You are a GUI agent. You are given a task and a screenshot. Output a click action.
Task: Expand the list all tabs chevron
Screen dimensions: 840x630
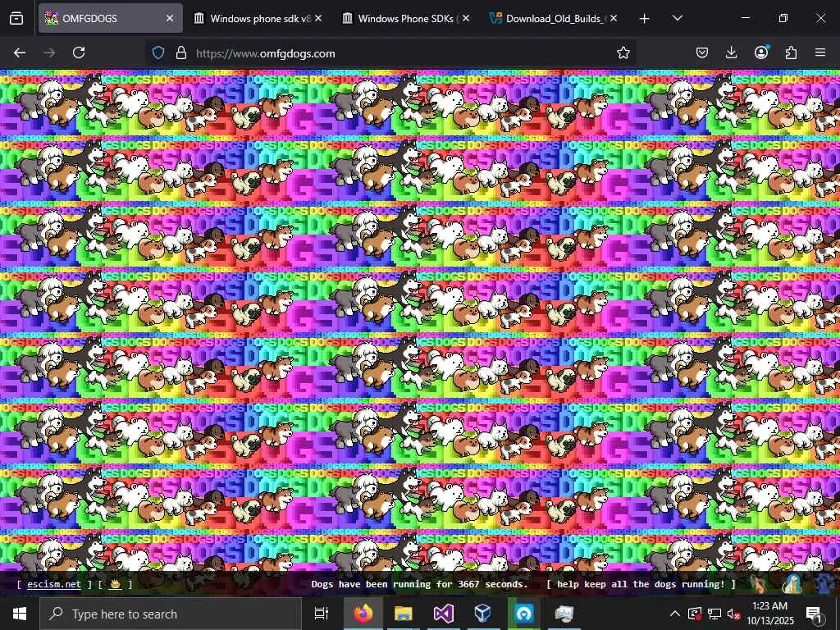point(677,18)
